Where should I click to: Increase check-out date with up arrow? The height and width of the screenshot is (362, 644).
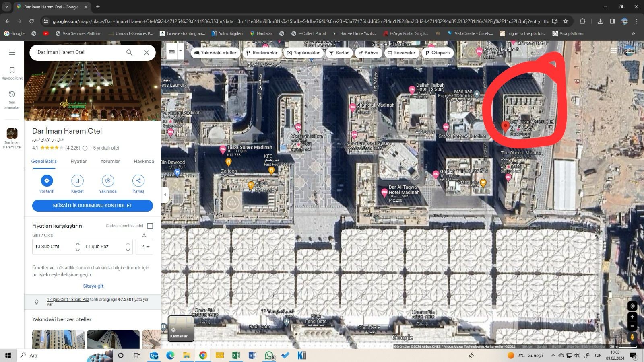coord(128,243)
